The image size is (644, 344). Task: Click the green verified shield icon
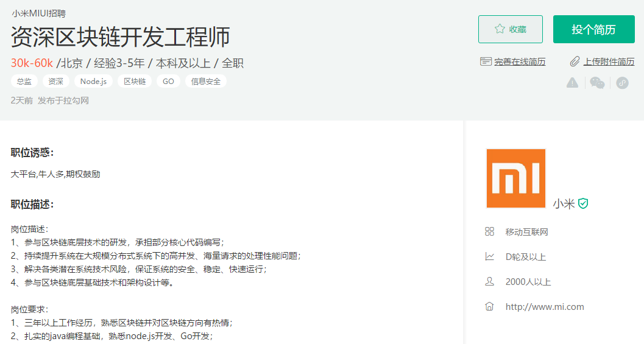[x=583, y=203]
